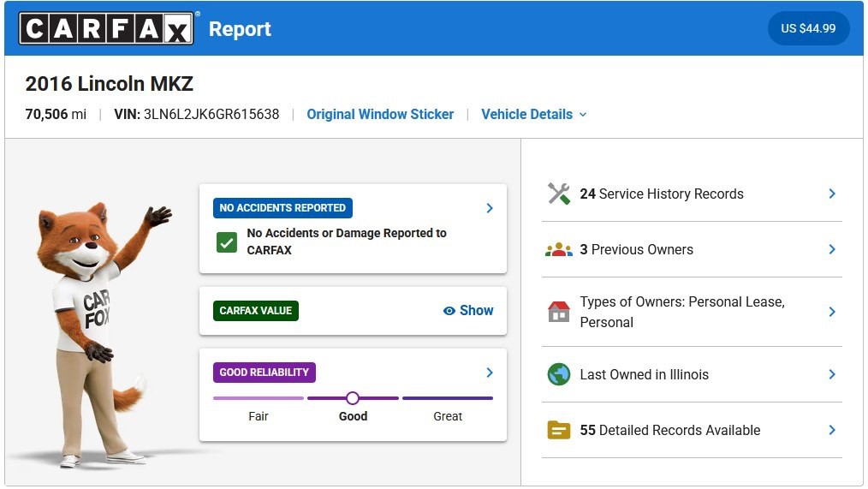Click the US $44.99 price button

pos(808,28)
